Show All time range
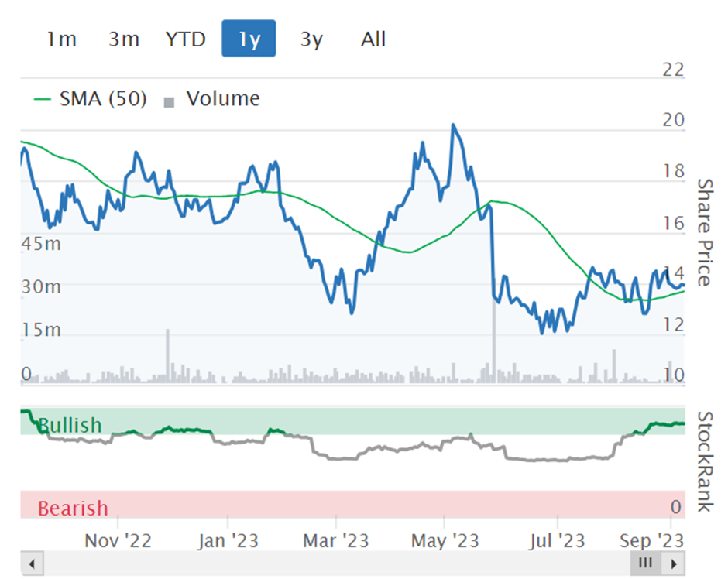 373,39
